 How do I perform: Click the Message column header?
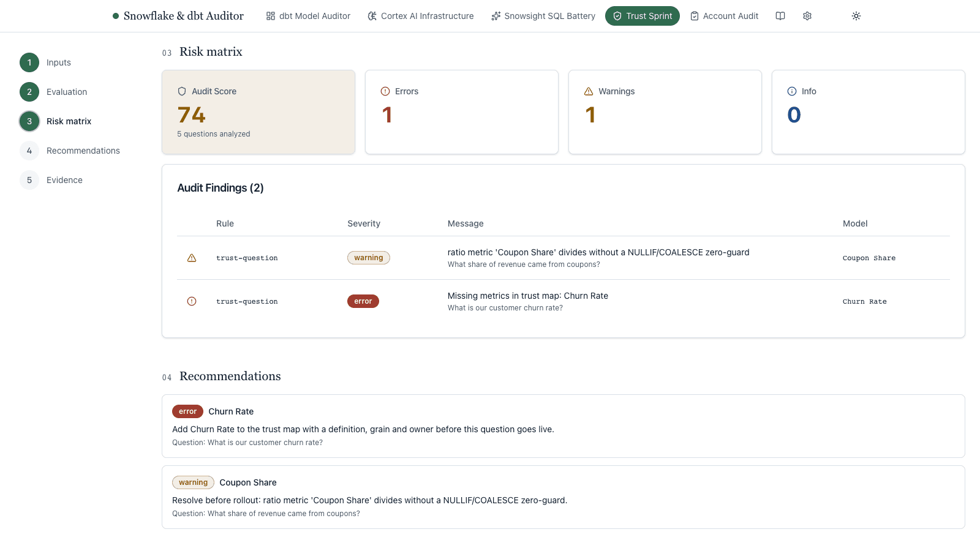pyautogui.click(x=466, y=223)
